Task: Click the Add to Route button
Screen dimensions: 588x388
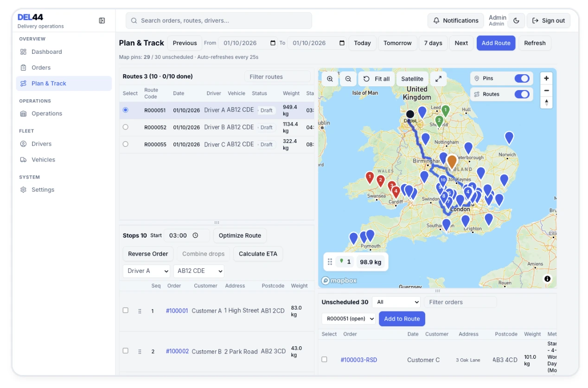Action: [x=402, y=319]
